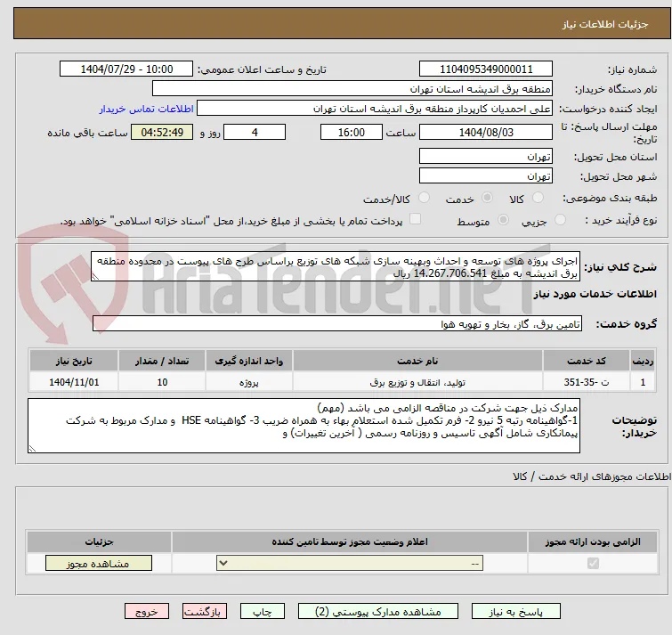672x635 pixels.
Task: Select the جزیی purchase type radio
Action: tap(560, 220)
